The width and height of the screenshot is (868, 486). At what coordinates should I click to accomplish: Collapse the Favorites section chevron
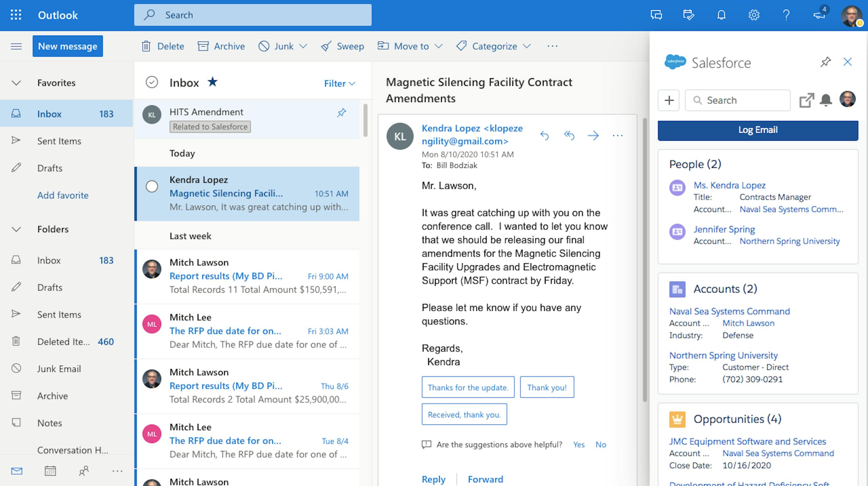(16, 83)
